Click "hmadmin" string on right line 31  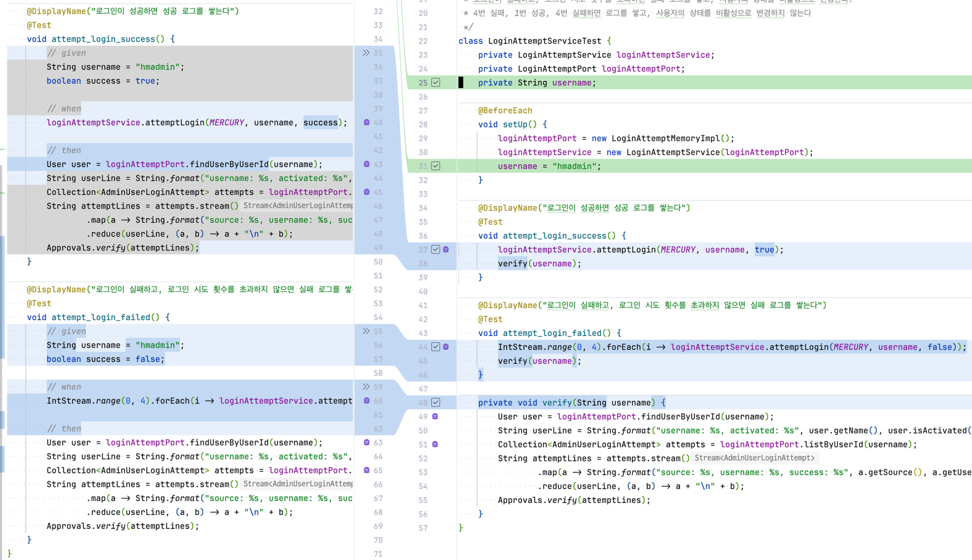tap(574, 166)
